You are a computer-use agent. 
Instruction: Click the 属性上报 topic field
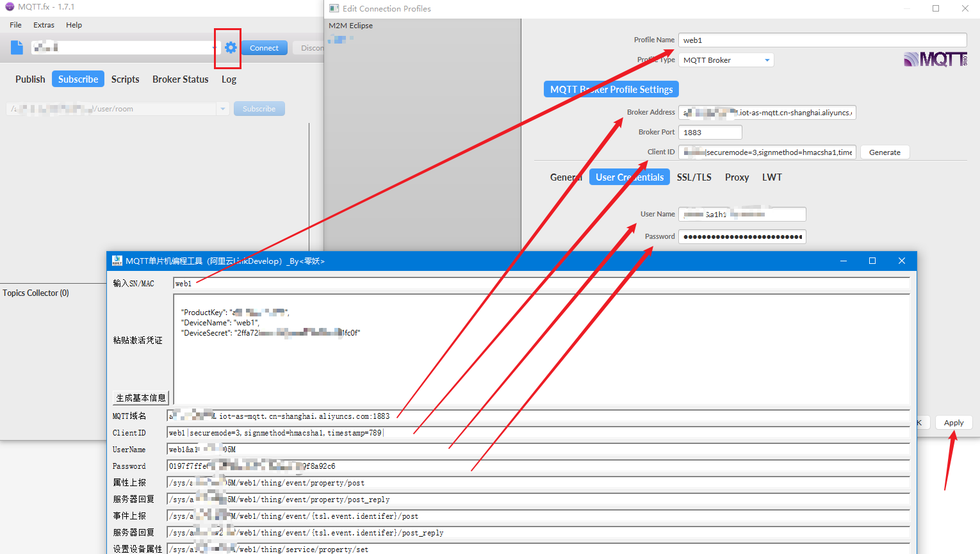pyautogui.click(x=538, y=483)
